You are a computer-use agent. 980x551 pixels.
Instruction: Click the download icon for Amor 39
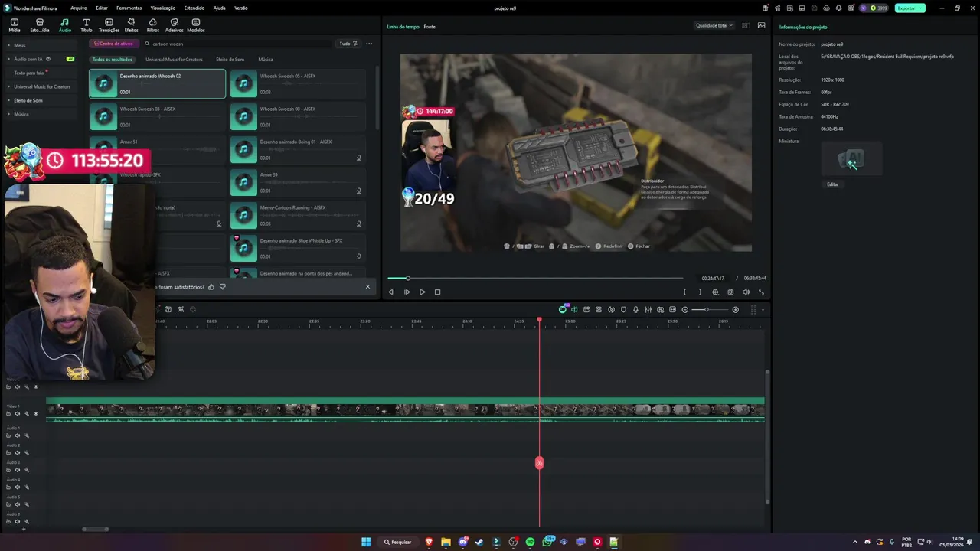tap(359, 191)
